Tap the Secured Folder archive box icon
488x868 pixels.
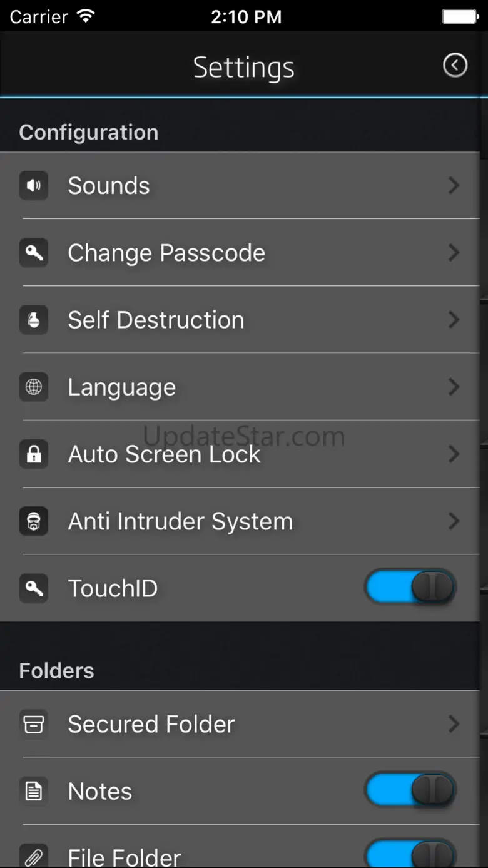click(34, 724)
